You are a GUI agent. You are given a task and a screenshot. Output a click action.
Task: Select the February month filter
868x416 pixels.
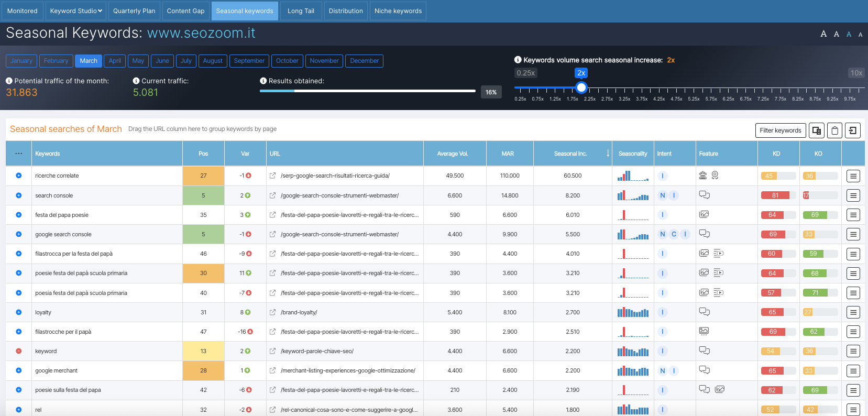pos(56,61)
